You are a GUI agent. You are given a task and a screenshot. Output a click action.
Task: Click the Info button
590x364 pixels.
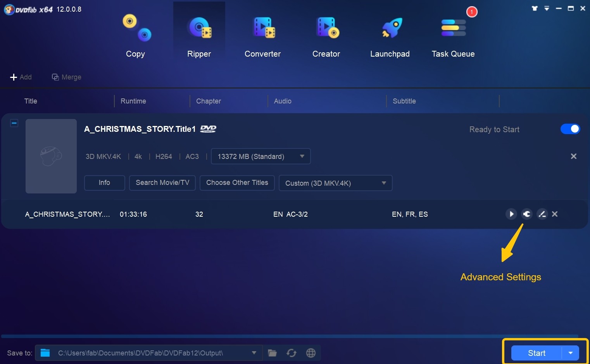point(104,183)
